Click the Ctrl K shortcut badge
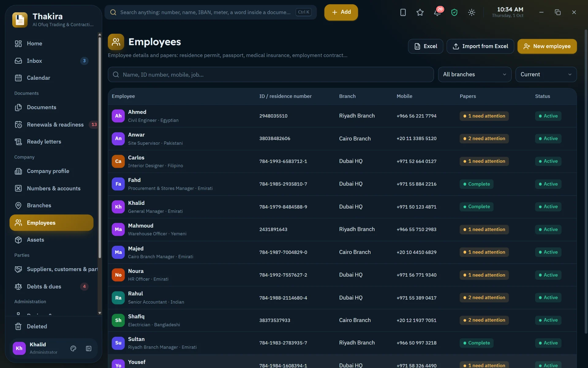 [303, 12]
